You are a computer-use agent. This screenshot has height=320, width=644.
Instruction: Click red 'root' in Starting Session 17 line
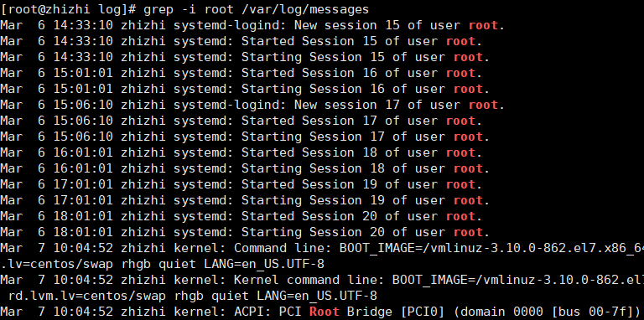click(468, 137)
